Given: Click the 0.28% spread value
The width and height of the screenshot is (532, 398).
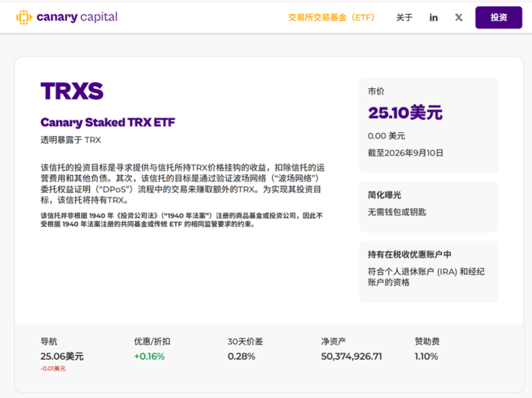Looking at the screenshot, I should pos(241,357).
